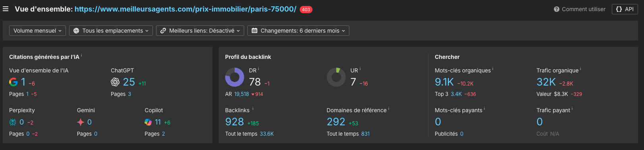
Task: Click info icon next to Mots-clés payants
Action: coord(484,109)
